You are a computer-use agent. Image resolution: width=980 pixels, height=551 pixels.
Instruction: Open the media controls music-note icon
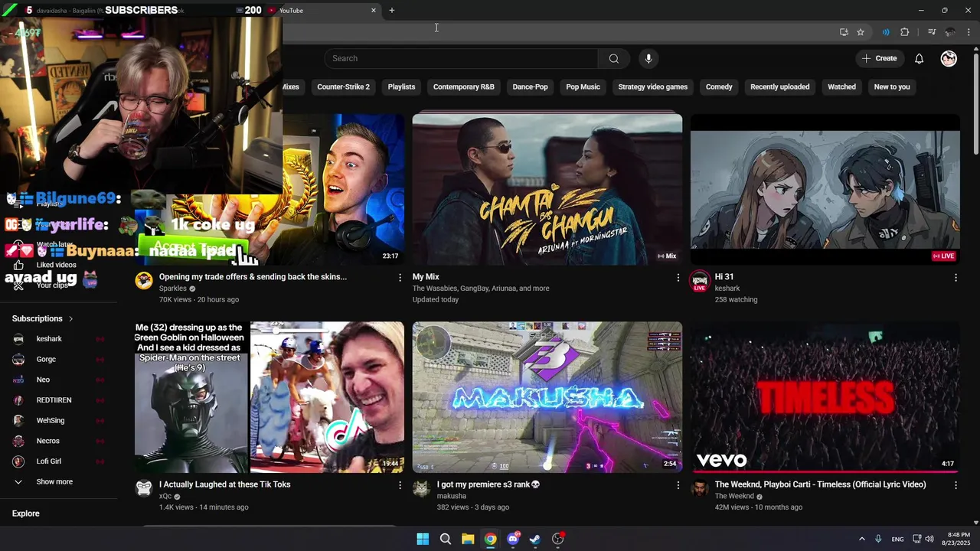(x=932, y=32)
